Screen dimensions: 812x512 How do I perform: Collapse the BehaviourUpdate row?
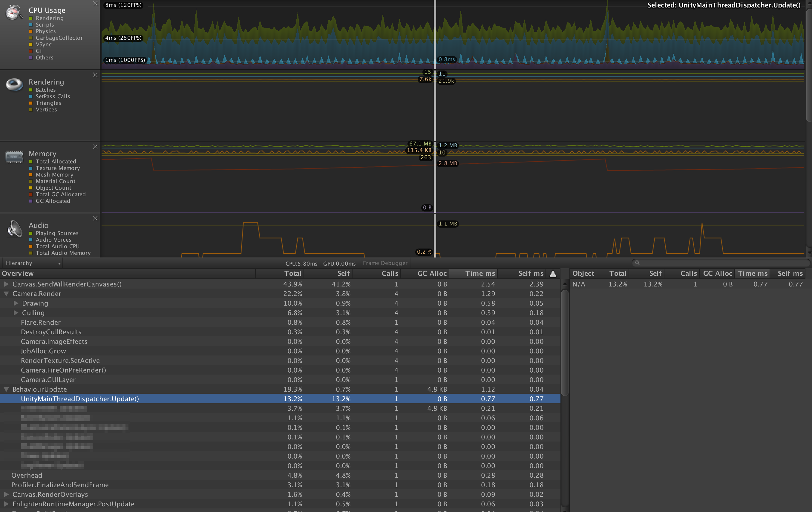click(x=6, y=389)
